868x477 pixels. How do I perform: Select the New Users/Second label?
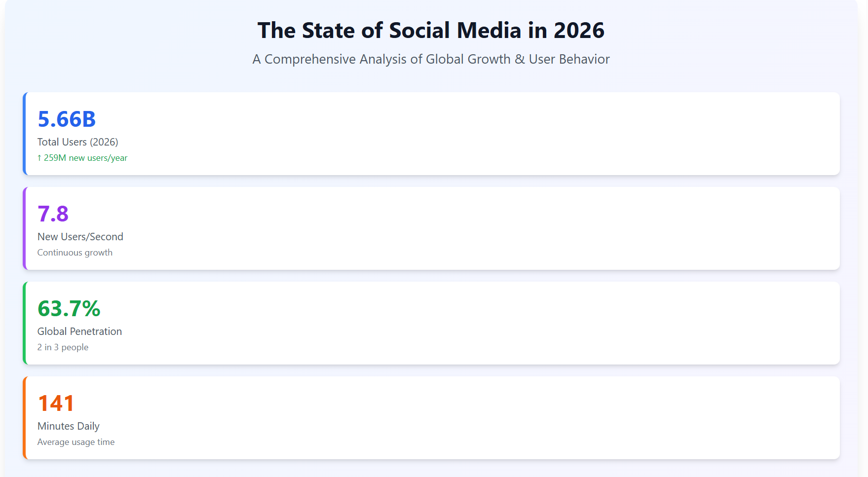[x=80, y=237]
